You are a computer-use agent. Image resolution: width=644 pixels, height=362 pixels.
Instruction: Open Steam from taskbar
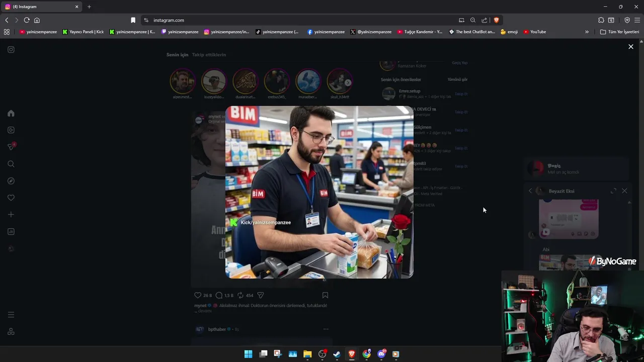[337, 354]
